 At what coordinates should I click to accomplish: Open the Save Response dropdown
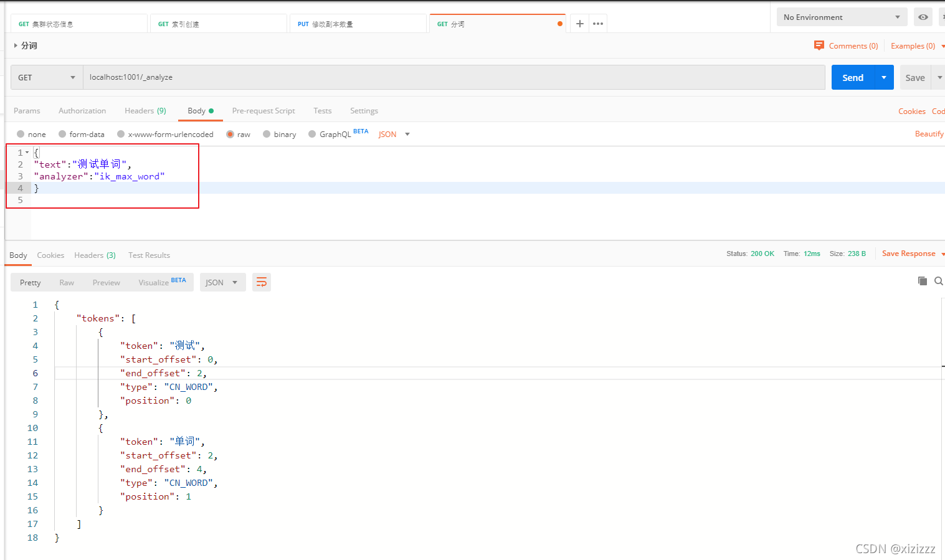click(x=943, y=254)
